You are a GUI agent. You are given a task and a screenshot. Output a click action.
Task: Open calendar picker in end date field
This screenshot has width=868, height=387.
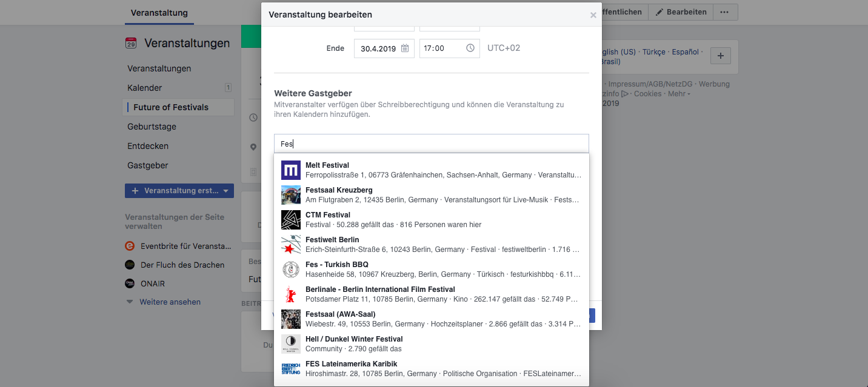(x=405, y=48)
